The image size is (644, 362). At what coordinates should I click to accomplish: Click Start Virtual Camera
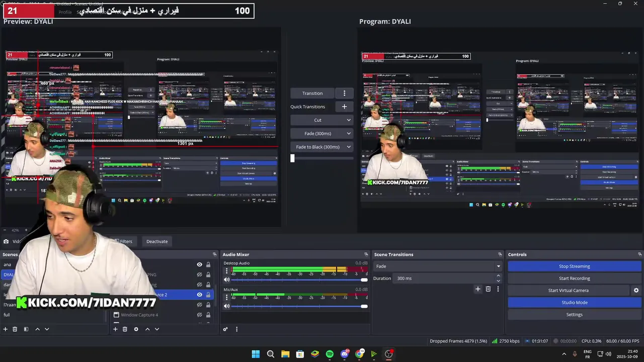(x=568, y=291)
